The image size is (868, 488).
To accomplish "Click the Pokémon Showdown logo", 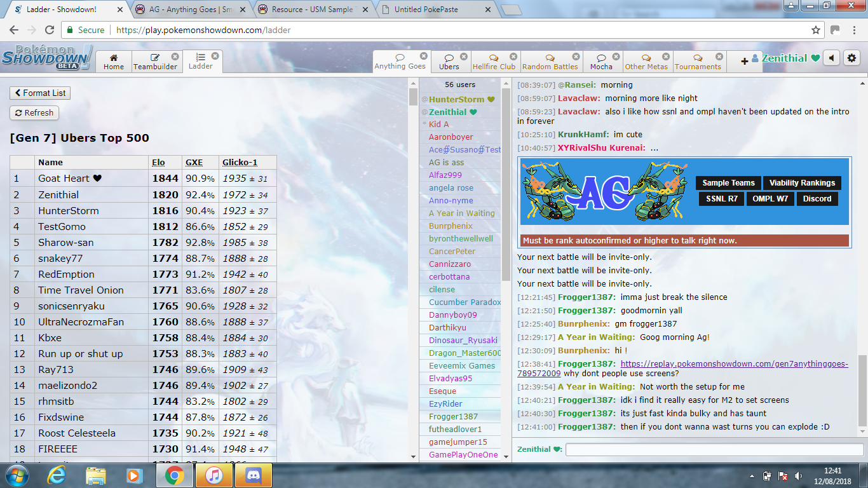I will click(x=47, y=57).
